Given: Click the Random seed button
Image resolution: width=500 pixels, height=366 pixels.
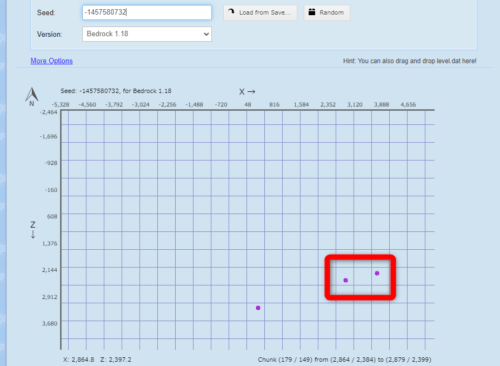Looking at the screenshot, I should point(327,13).
